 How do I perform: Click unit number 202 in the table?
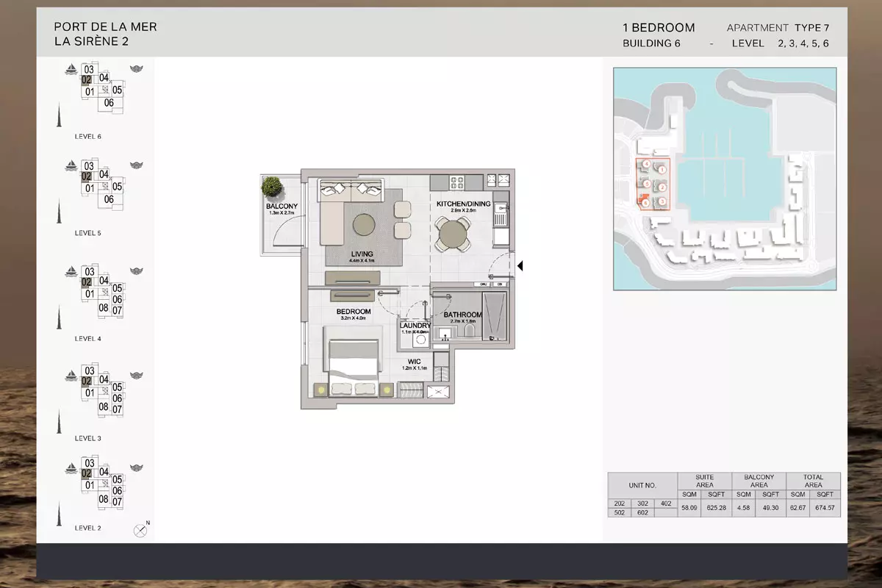[619, 503]
